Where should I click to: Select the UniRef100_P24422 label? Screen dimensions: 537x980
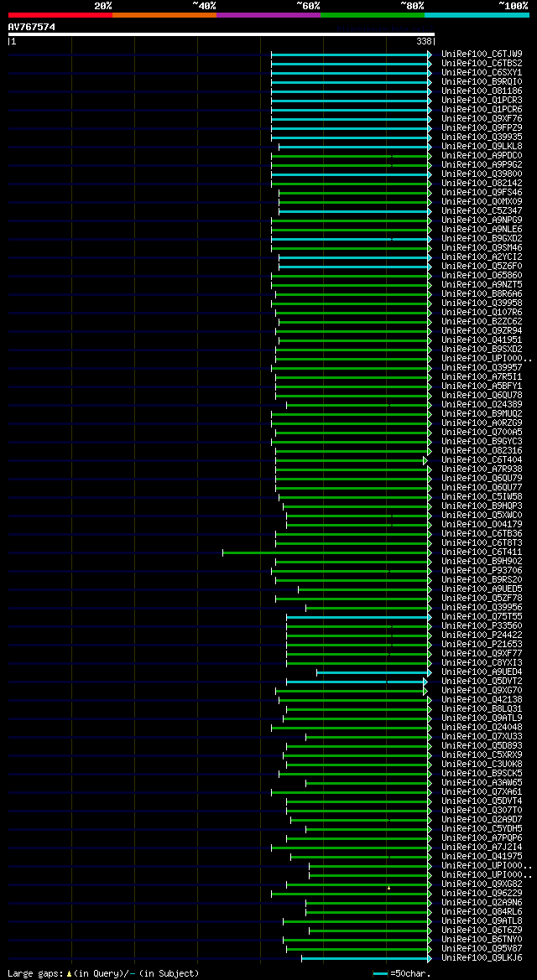[482, 635]
